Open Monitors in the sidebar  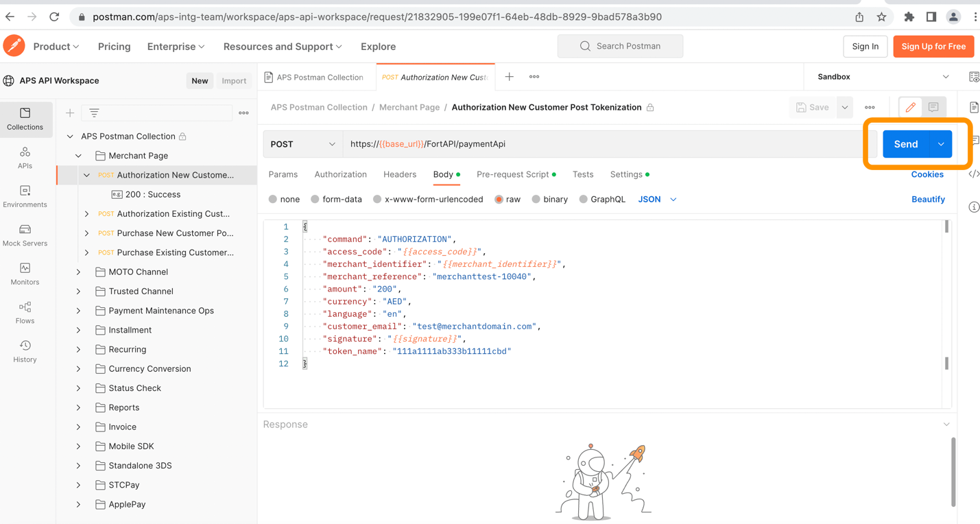(25, 274)
